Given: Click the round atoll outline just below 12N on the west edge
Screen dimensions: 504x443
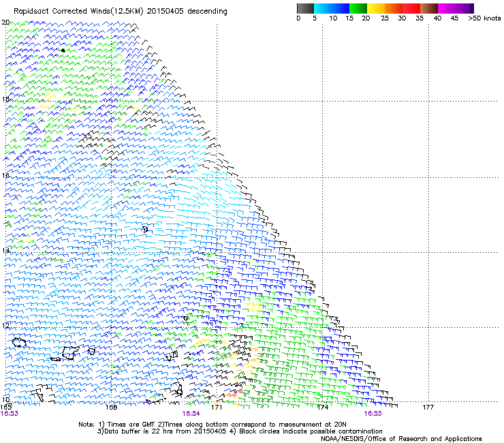Looking at the screenshot, I should pos(19,342).
